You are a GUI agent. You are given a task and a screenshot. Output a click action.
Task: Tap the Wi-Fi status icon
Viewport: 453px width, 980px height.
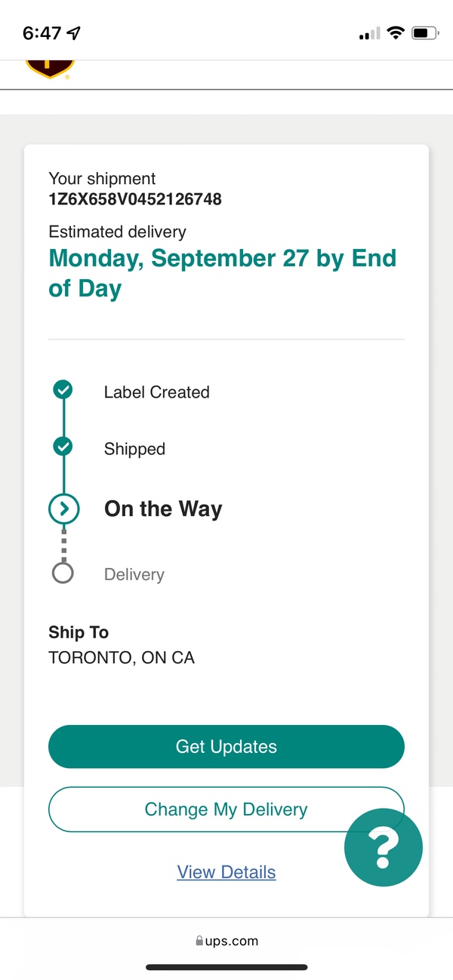[395, 33]
